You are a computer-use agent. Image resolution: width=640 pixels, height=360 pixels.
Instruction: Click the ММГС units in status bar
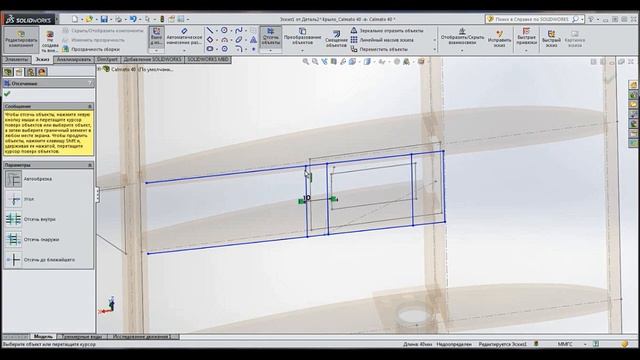[565, 344]
